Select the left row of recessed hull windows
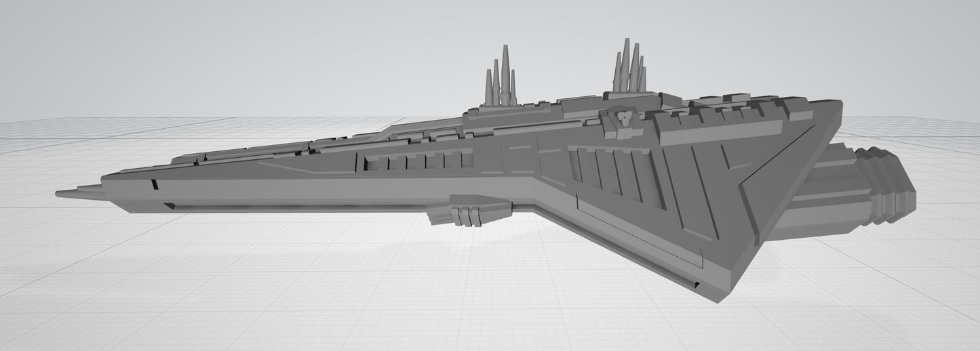The height and width of the screenshot is (351, 980). [417, 162]
